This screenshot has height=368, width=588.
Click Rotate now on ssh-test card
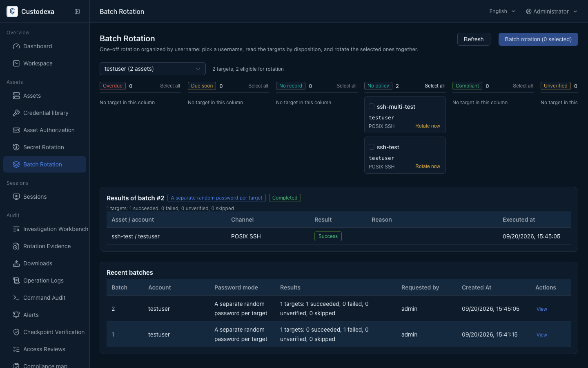coord(428,166)
